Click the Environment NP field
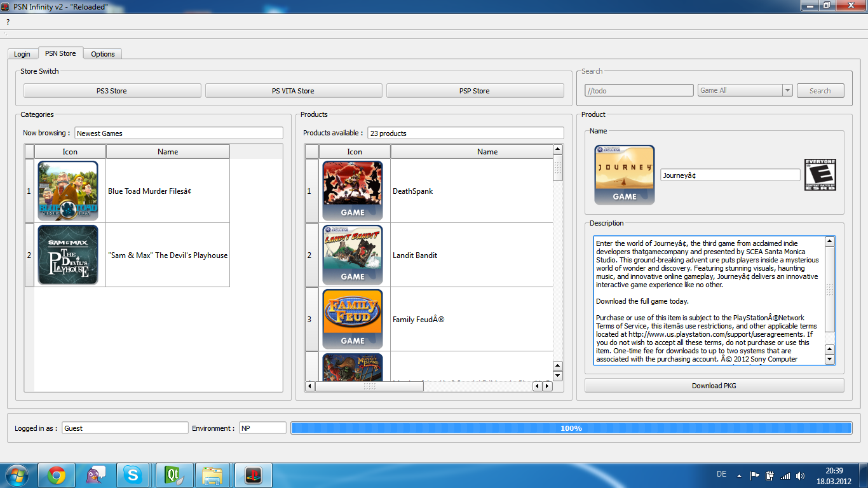Viewport: 868px width, 488px height. pyautogui.click(x=262, y=428)
